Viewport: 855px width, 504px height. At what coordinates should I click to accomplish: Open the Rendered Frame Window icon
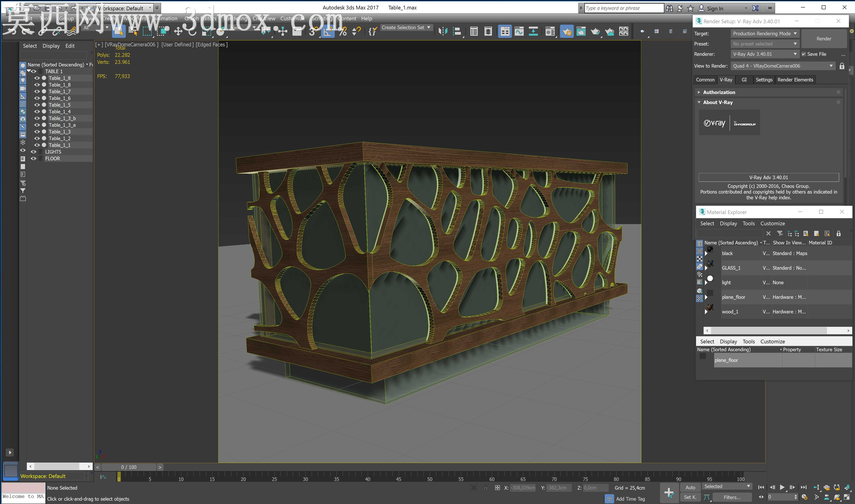click(581, 32)
